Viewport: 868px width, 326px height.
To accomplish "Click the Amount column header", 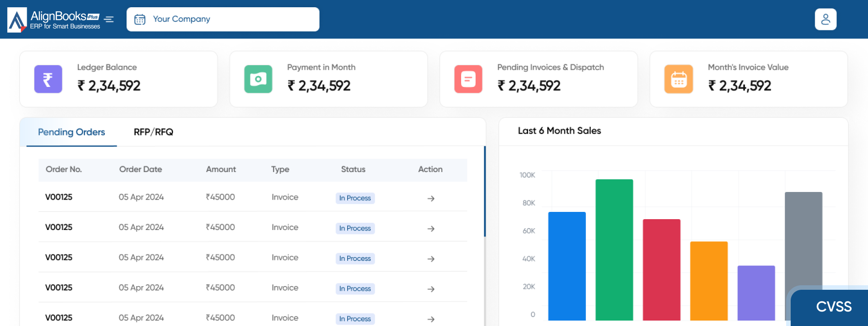I will click(221, 169).
